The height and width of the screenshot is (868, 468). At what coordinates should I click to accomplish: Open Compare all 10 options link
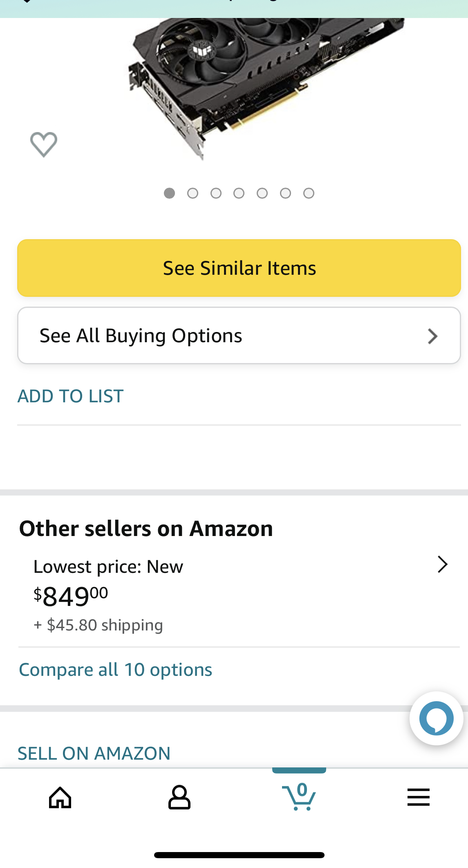pos(116,670)
